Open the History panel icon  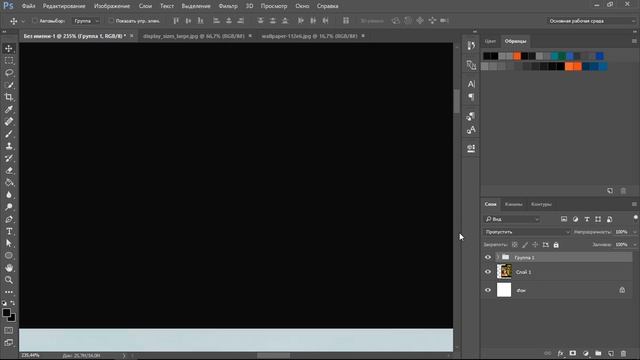pyautogui.click(x=471, y=45)
